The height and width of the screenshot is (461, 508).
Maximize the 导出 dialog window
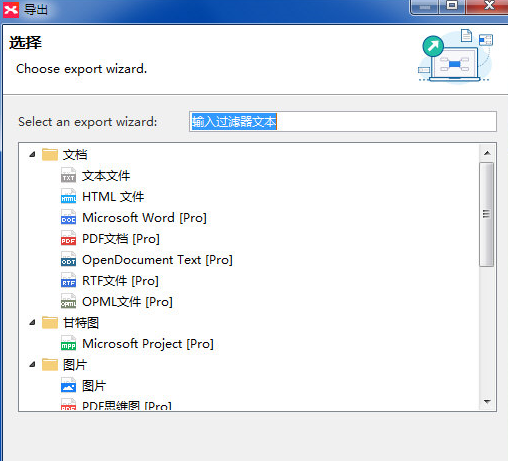click(x=452, y=6)
